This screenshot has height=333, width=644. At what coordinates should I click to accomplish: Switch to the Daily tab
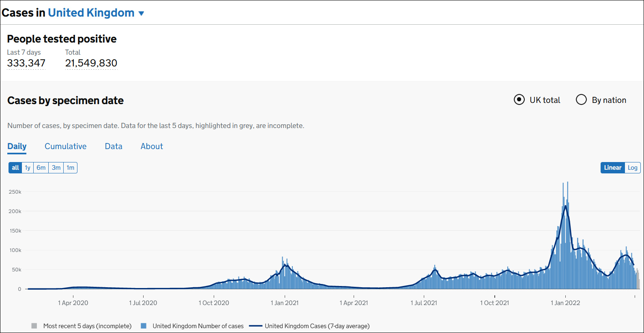(x=17, y=146)
